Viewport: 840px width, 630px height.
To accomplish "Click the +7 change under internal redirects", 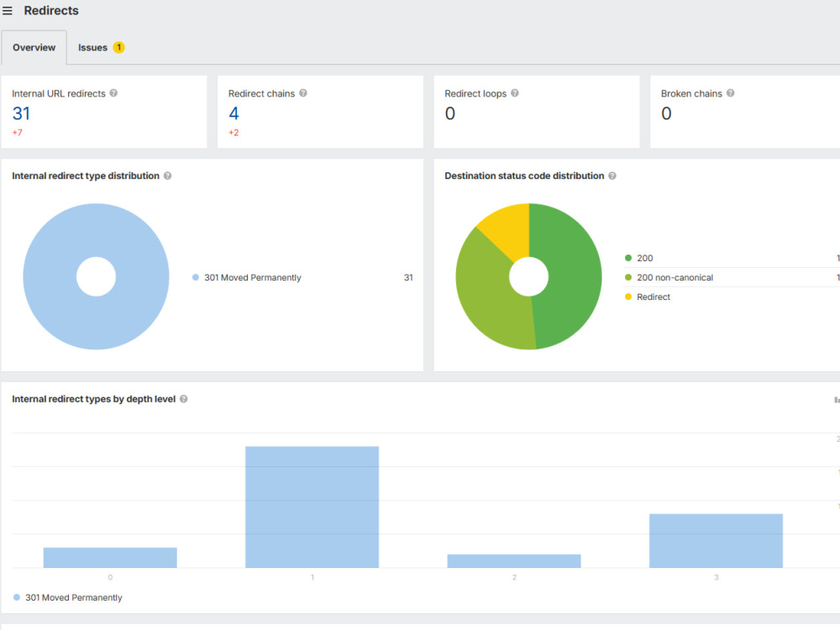I will 17,133.
